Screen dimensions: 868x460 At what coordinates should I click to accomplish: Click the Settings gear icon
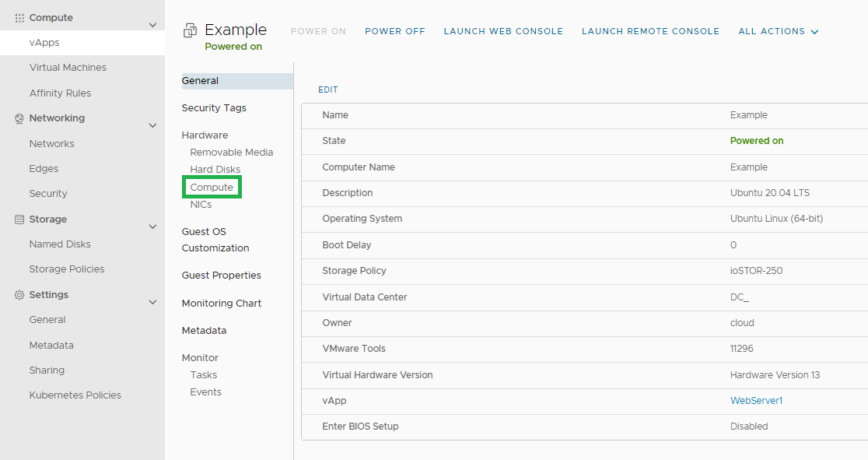point(19,295)
